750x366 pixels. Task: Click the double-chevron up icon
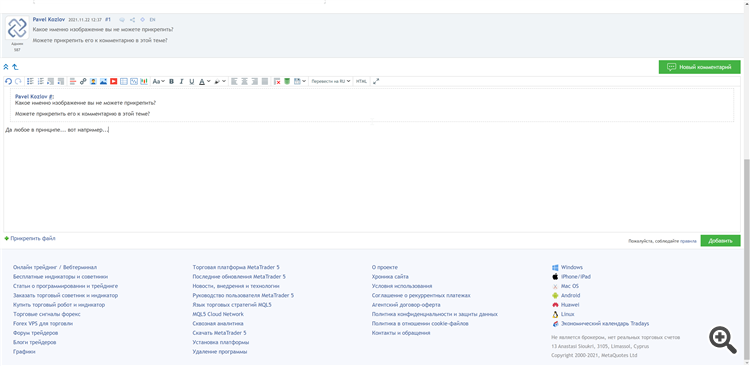coord(6,67)
